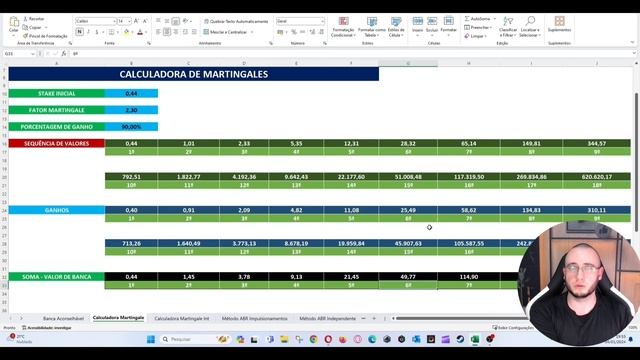Viewport: 640px width, 360px height.
Task: Click Acessibilidade: investigar in status bar
Action: pos(47,328)
